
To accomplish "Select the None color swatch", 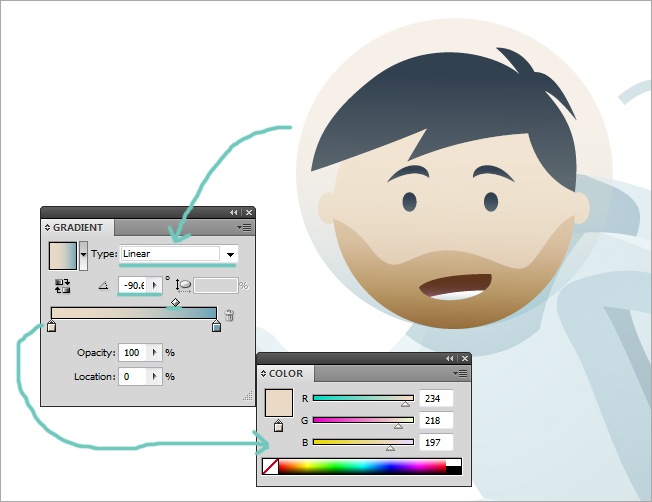I will [270, 467].
